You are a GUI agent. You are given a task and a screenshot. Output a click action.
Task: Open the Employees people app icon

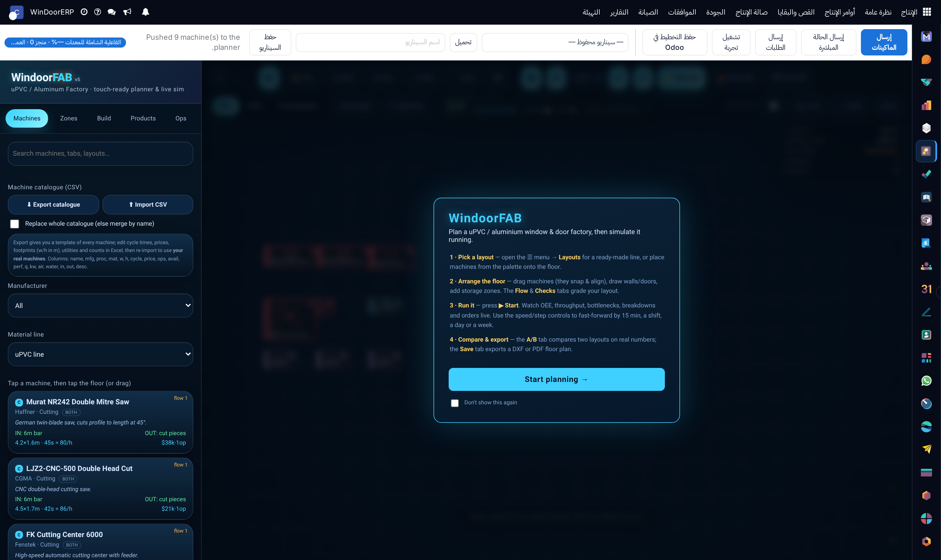tap(926, 266)
